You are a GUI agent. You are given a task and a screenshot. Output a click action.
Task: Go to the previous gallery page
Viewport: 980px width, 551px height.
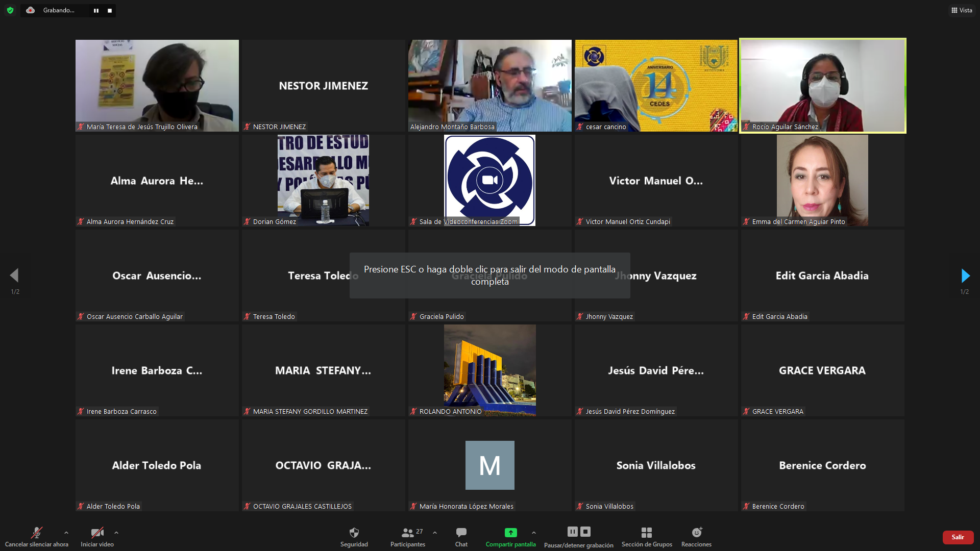click(x=14, y=275)
